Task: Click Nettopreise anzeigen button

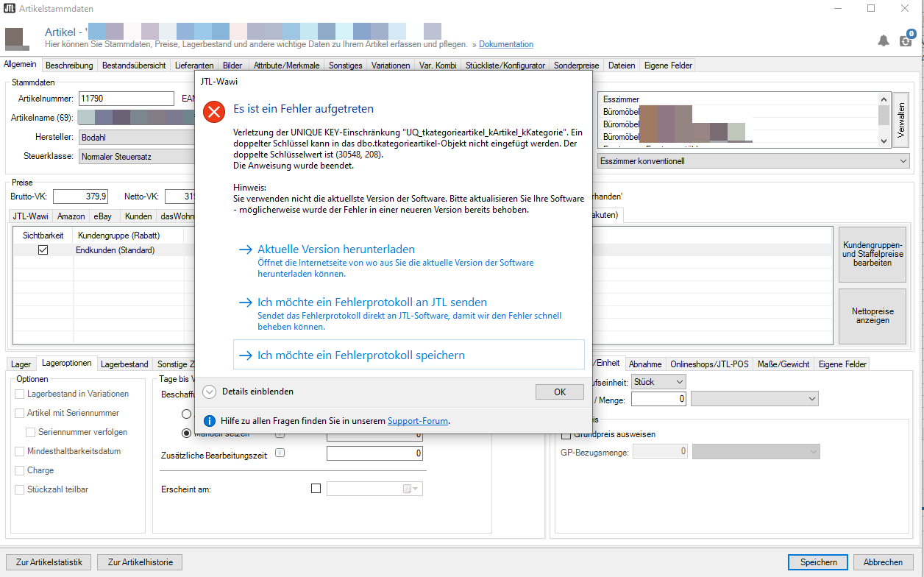Action: pos(873,316)
